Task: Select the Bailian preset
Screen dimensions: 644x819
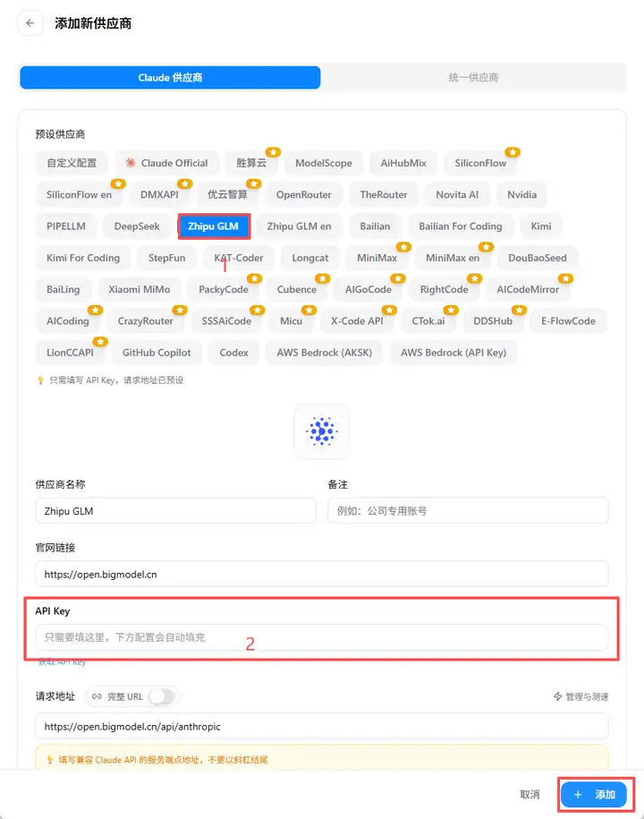Action: click(x=375, y=226)
